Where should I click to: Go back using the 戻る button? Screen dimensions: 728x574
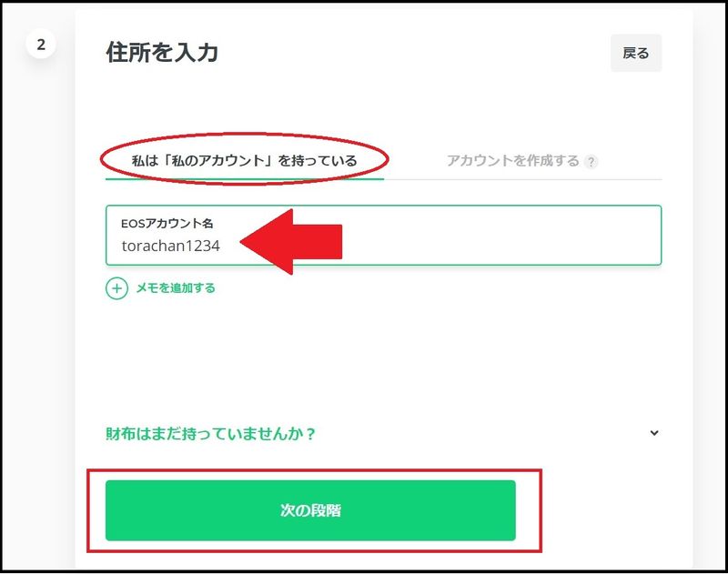(x=635, y=53)
